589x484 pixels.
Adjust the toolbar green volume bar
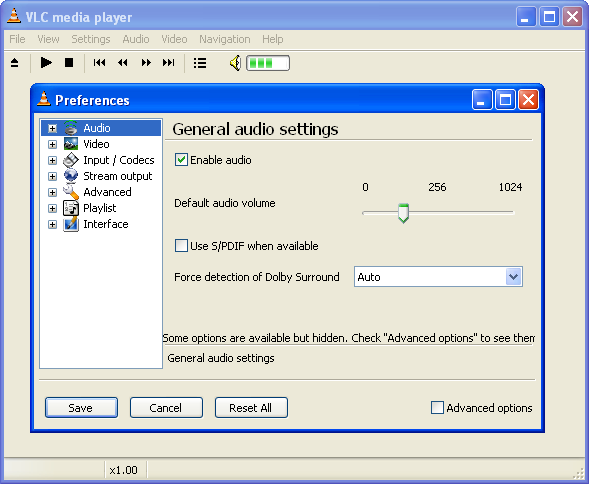pyautogui.click(x=268, y=63)
